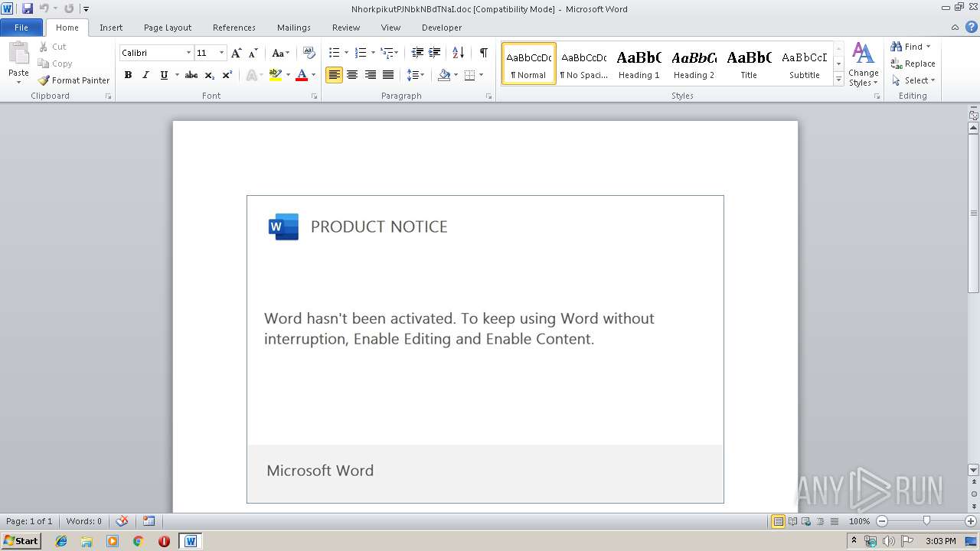
Task: Open the File tab
Action: click(x=21, y=28)
